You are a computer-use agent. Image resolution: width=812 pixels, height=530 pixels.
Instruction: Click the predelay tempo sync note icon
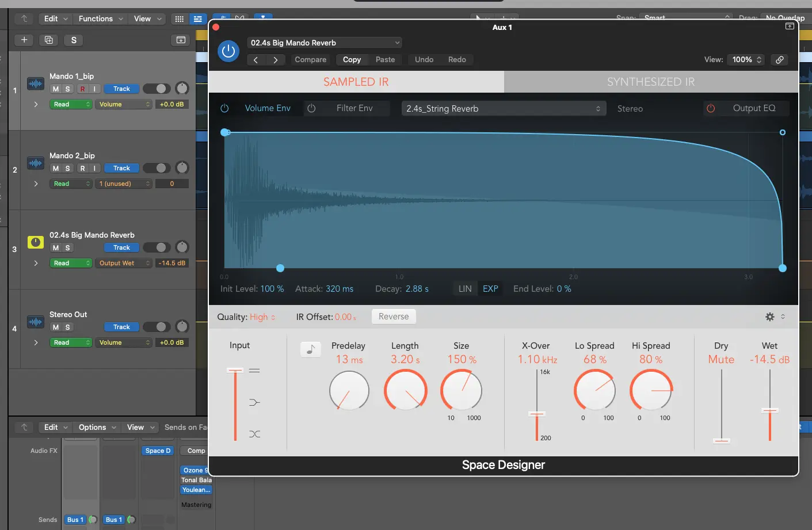click(x=311, y=349)
